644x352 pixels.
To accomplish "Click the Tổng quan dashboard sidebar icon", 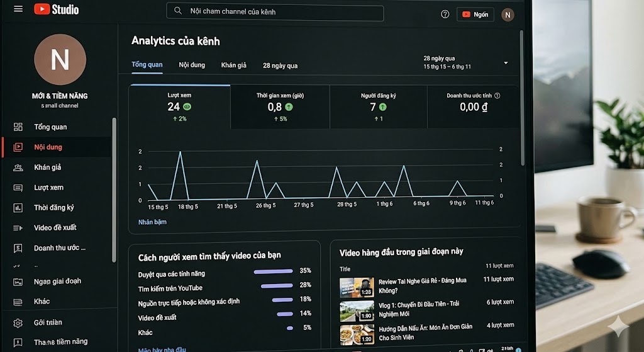I will [x=18, y=127].
